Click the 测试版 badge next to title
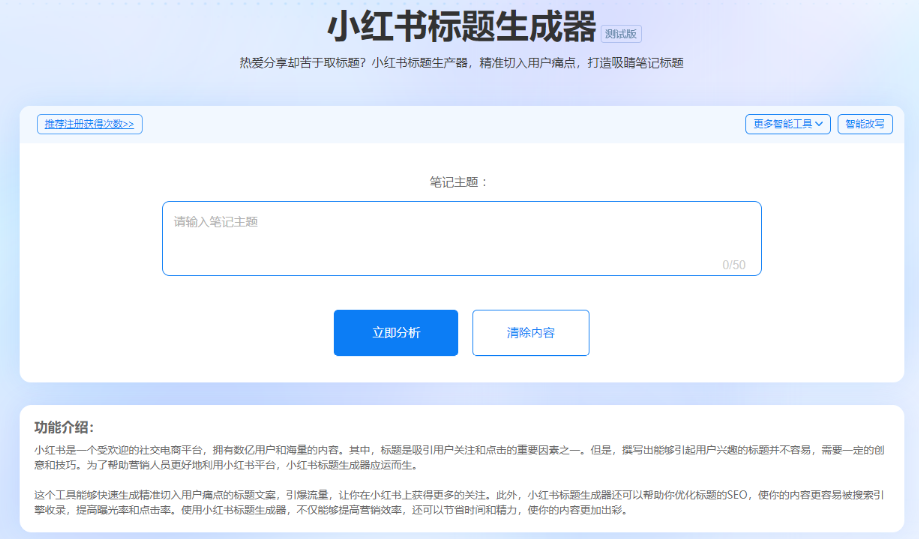Viewport: 919px width, 539px height. (x=621, y=33)
